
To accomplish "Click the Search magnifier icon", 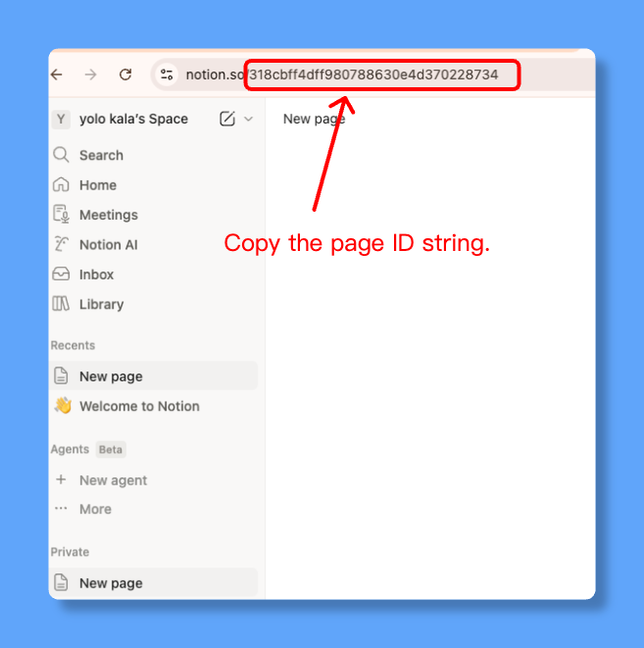I will tap(61, 155).
